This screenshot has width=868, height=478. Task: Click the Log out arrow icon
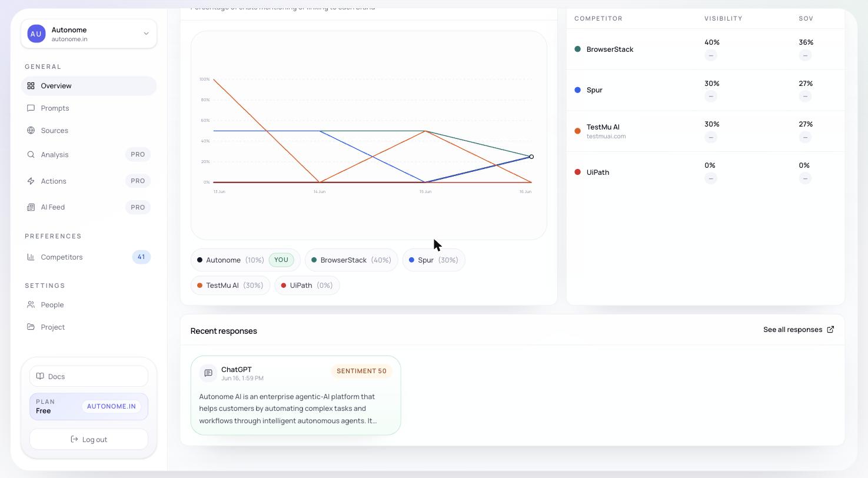74,439
